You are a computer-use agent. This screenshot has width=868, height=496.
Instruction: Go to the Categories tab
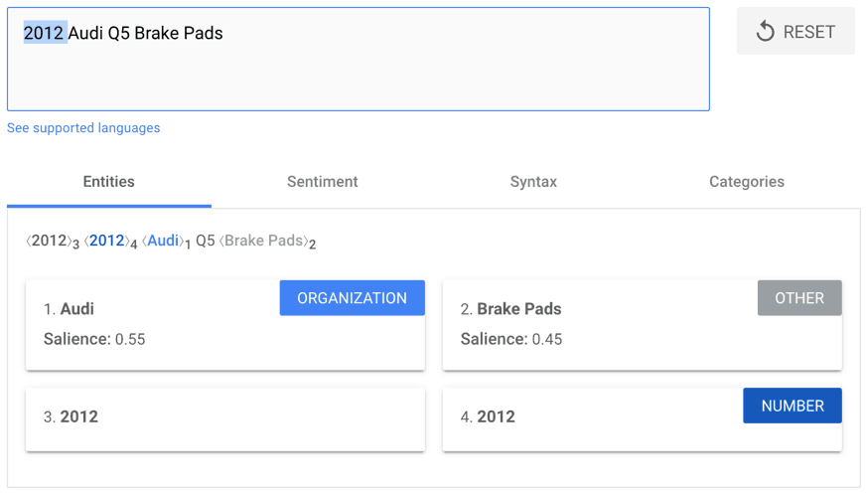[x=746, y=182]
